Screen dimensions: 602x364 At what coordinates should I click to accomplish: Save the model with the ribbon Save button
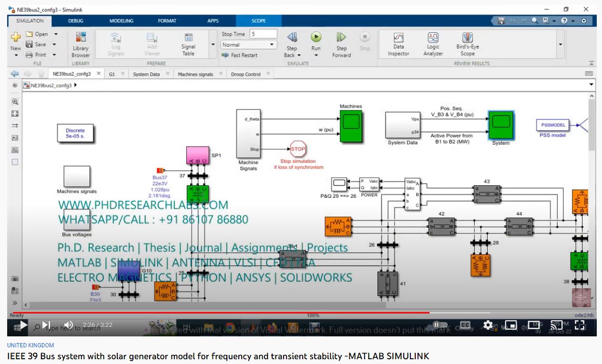point(36,44)
